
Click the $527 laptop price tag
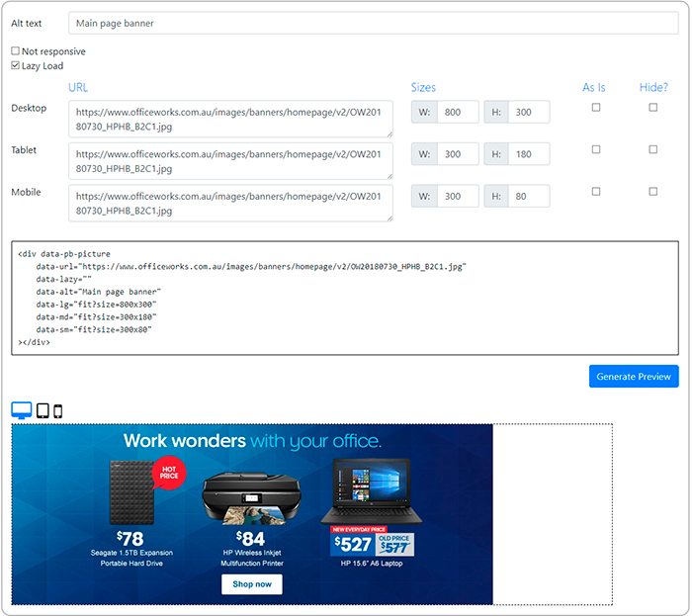click(353, 545)
